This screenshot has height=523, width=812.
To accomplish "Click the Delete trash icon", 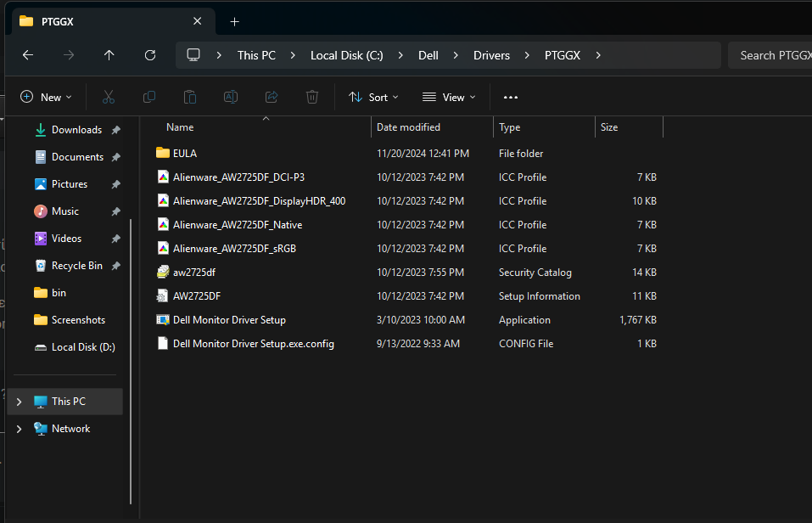I will 312,97.
